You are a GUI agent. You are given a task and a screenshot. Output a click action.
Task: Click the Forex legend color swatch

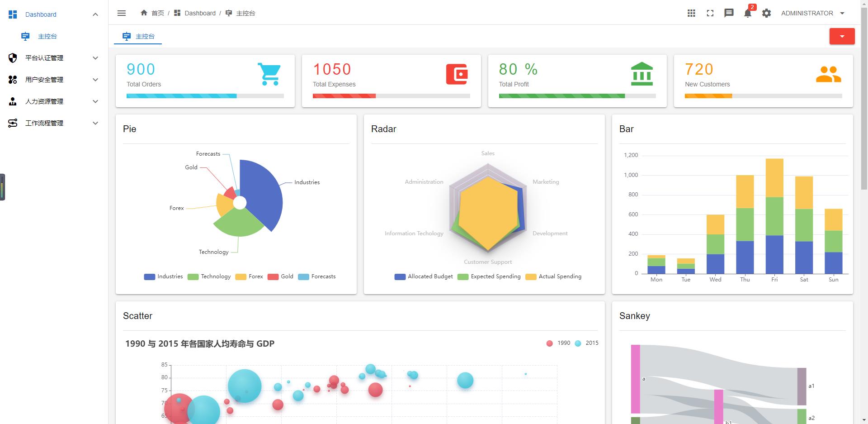241,277
